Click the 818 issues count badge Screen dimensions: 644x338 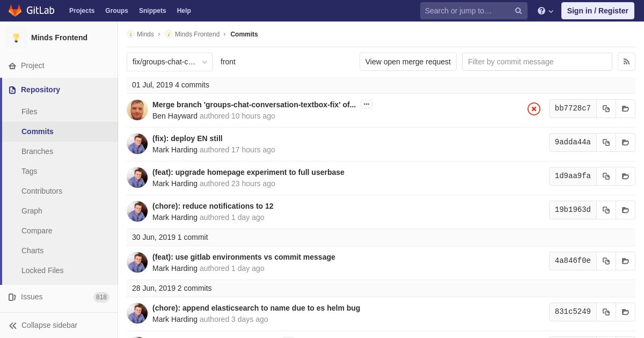coord(101,297)
